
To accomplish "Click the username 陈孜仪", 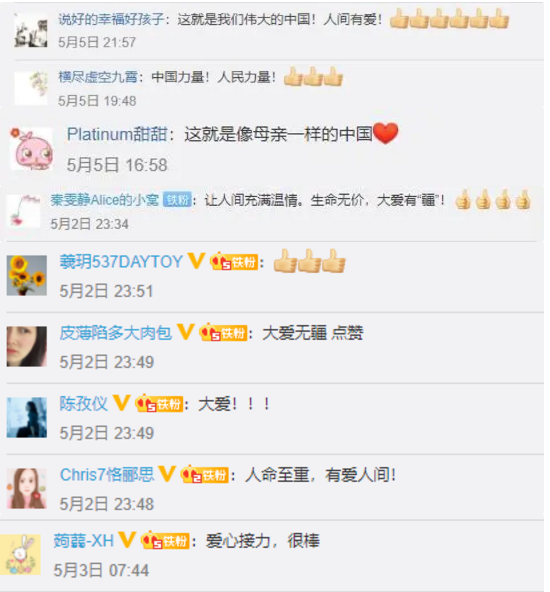I will [83, 404].
